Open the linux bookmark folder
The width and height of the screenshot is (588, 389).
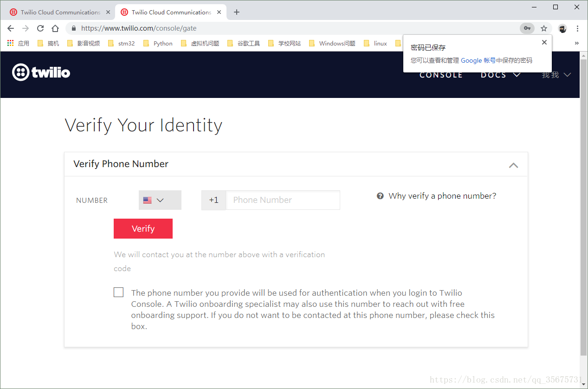375,43
